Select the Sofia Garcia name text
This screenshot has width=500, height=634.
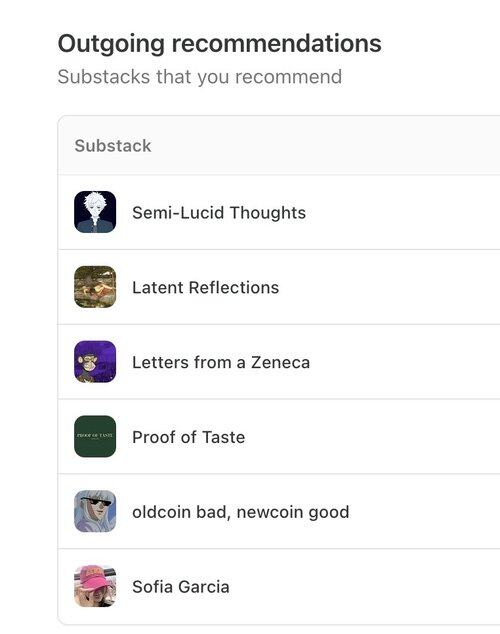coord(181,587)
